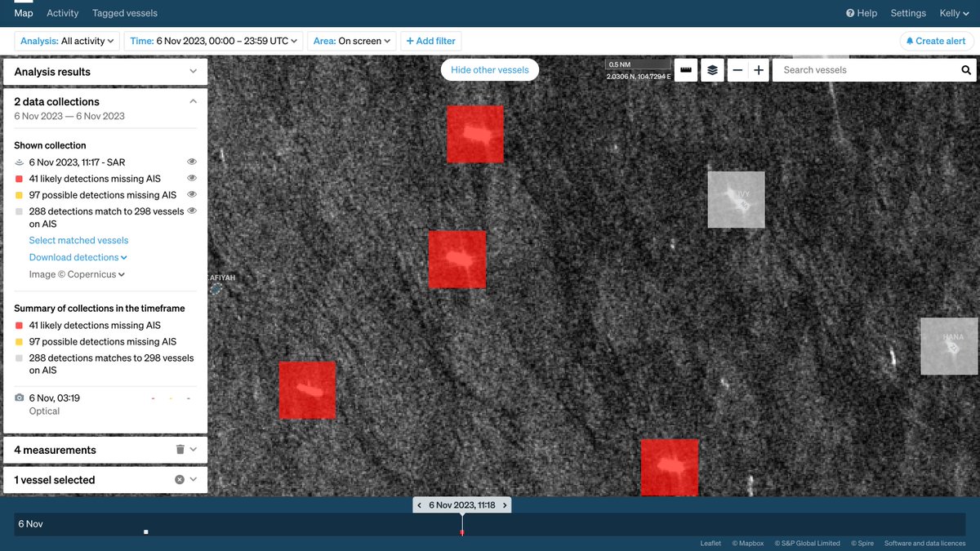The image size is (980, 551).
Task: Delete measurements with trash icon
Action: pyautogui.click(x=180, y=450)
